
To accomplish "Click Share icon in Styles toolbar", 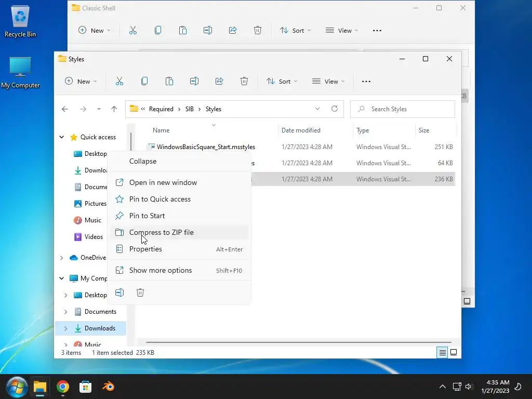I will click(x=219, y=82).
